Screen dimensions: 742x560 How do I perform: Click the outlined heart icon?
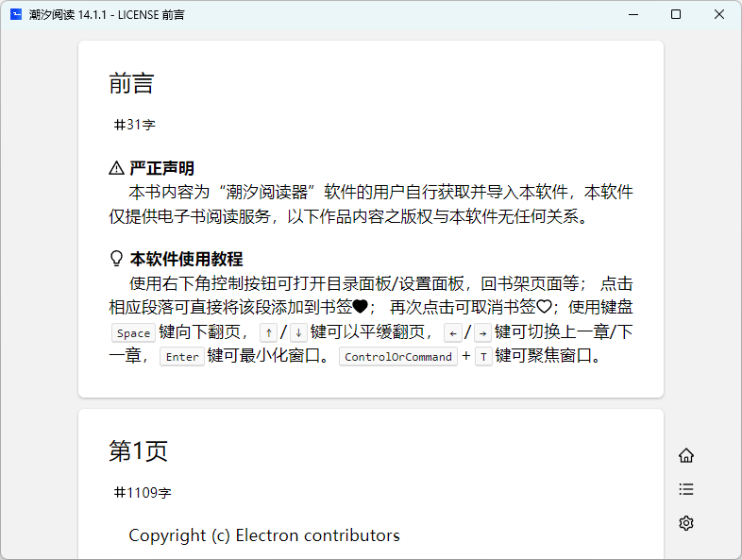coord(544,306)
